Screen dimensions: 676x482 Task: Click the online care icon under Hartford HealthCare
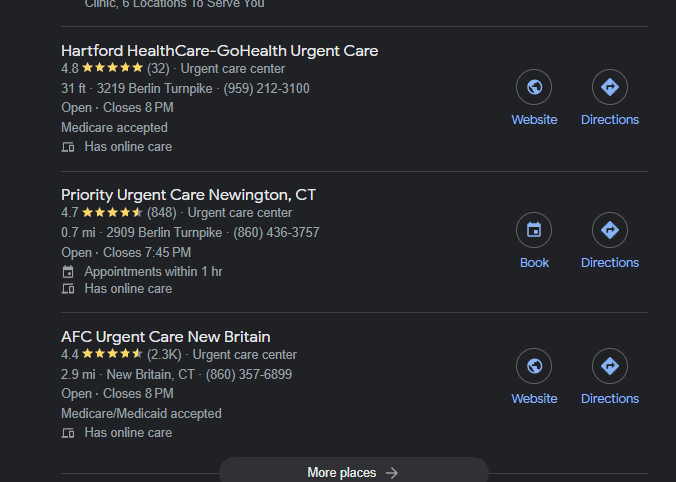[x=68, y=147]
